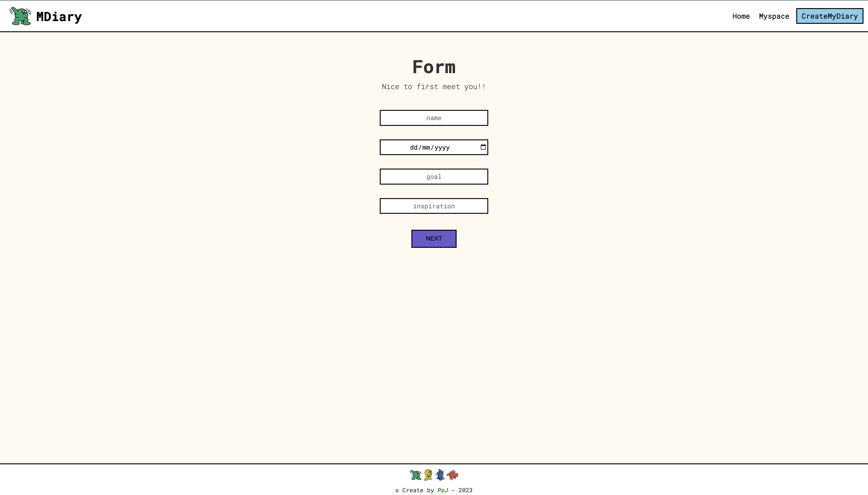Click the MDiary brand title
Screen dimensions: 868x495
[x=59, y=17]
